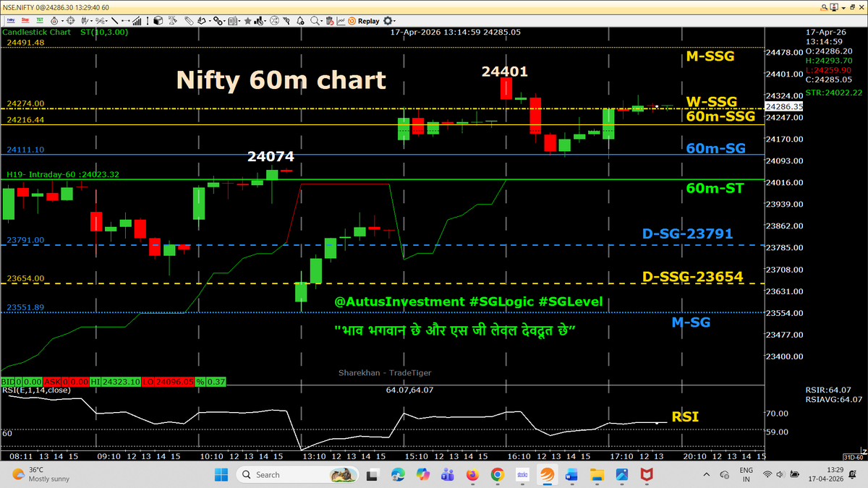The image size is (868, 488).
Task: Click the alert bell icon
Action: pyautogui.click(x=299, y=21)
